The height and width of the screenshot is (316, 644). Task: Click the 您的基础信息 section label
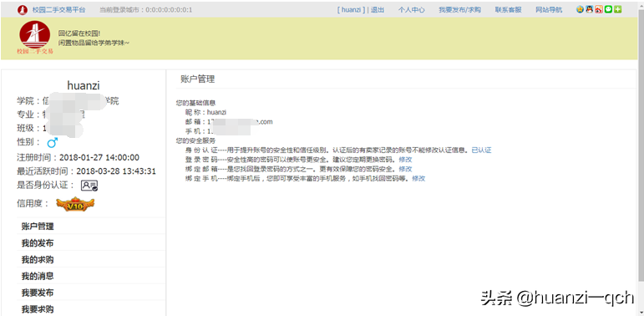[x=196, y=103]
